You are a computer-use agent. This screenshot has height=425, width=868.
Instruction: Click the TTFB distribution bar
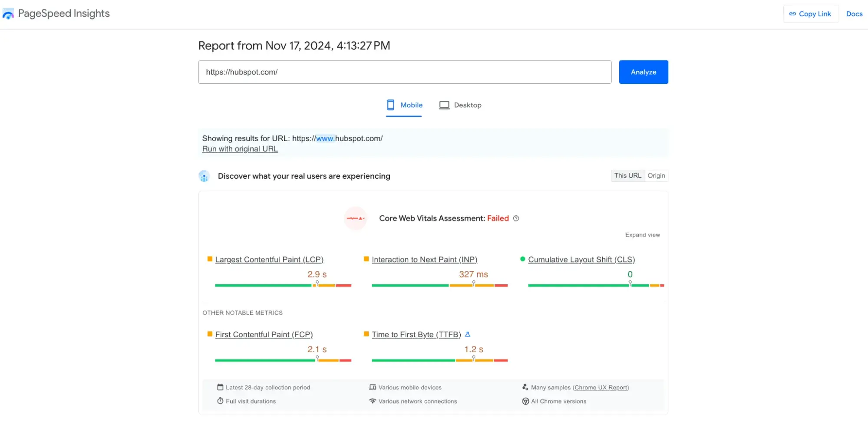pos(439,360)
